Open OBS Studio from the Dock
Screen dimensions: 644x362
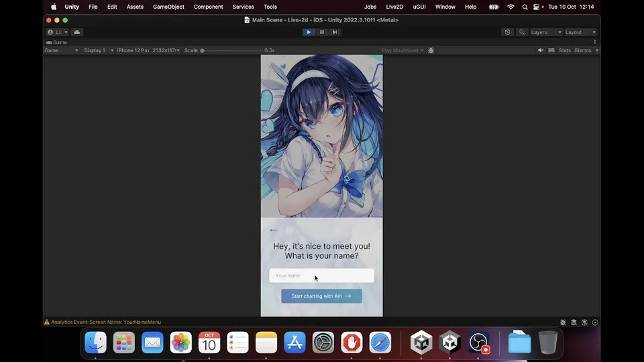(x=478, y=343)
